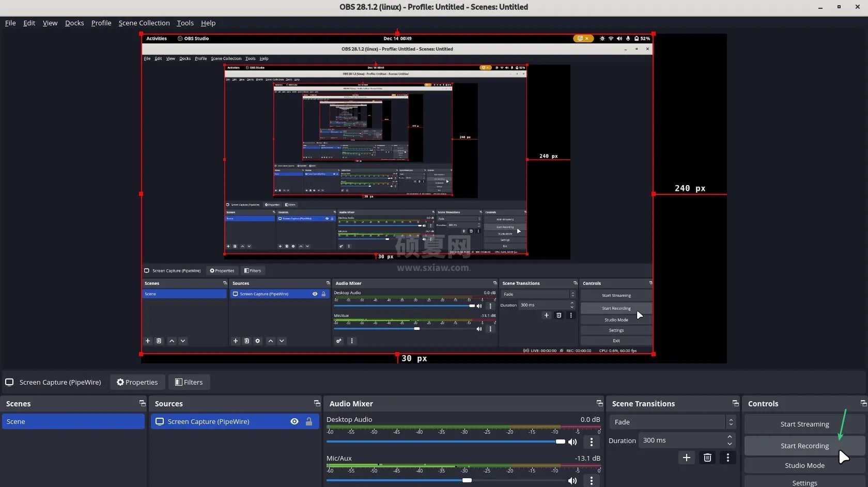Mute Mic/Aux with its speaker icon
This screenshot has width=868, height=487.
pos(572,481)
